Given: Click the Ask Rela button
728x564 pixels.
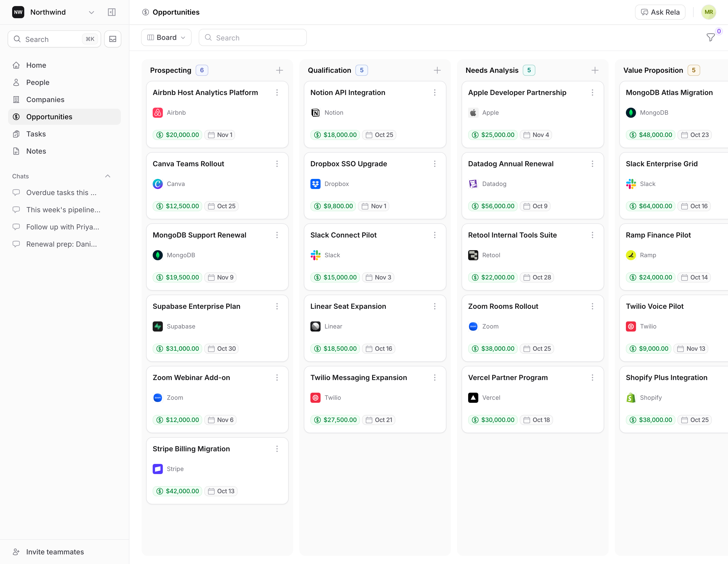Looking at the screenshot, I should pos(660,12).
